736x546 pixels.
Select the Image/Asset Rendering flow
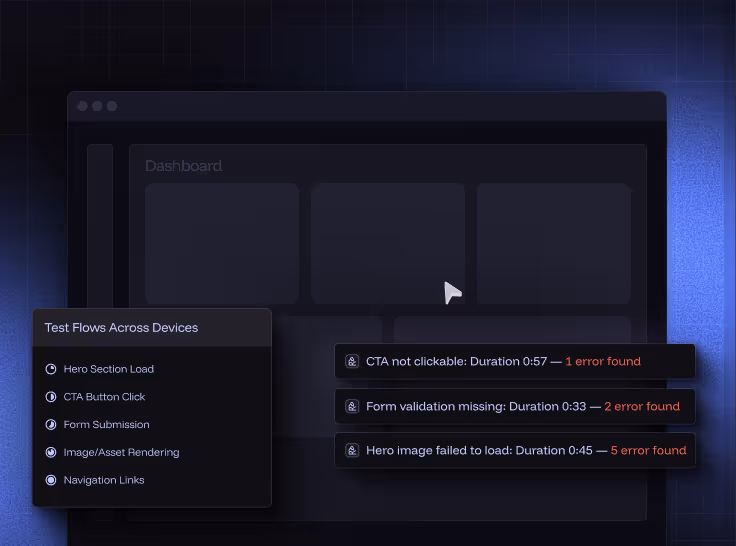[x=121, y=452]
